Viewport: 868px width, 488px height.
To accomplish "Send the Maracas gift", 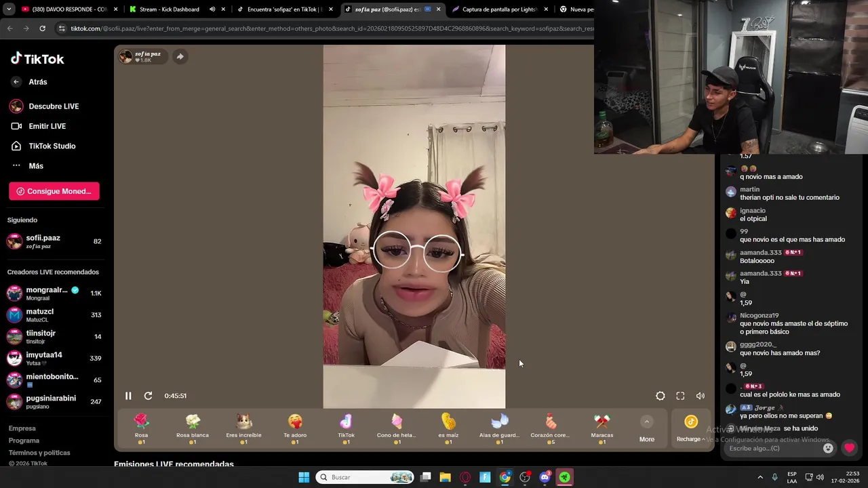I will point(601,428).
